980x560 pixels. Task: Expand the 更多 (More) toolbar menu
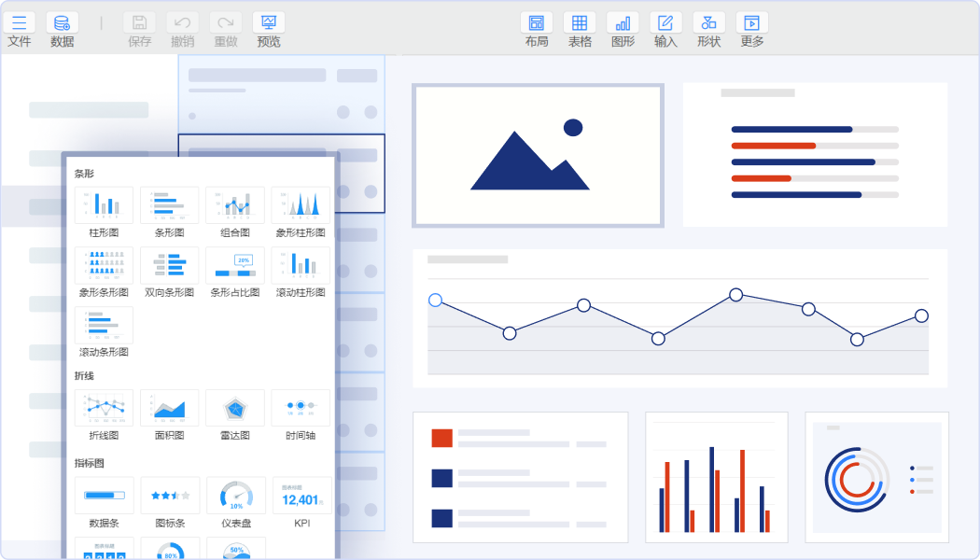[751, 23]
